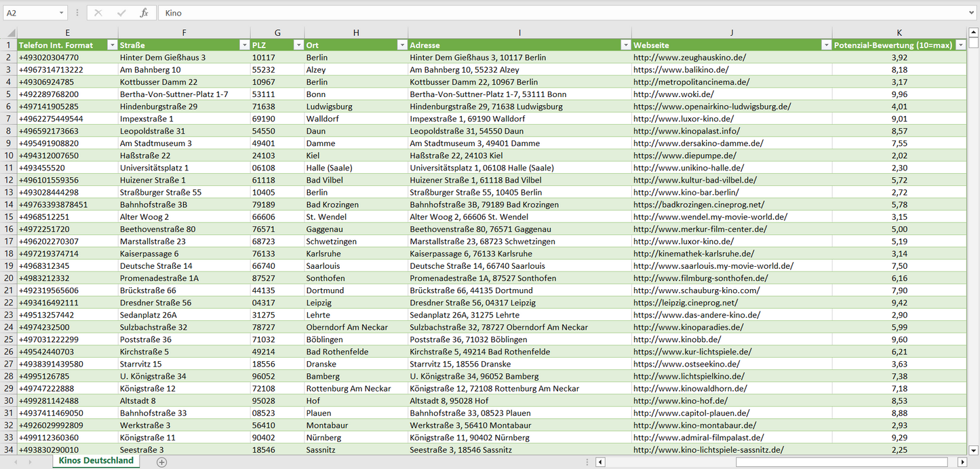The width and height of the screenshot is (980, 469).
Task: Open the Webseite column filter dropdown
Action: click(x=825, y=45)
